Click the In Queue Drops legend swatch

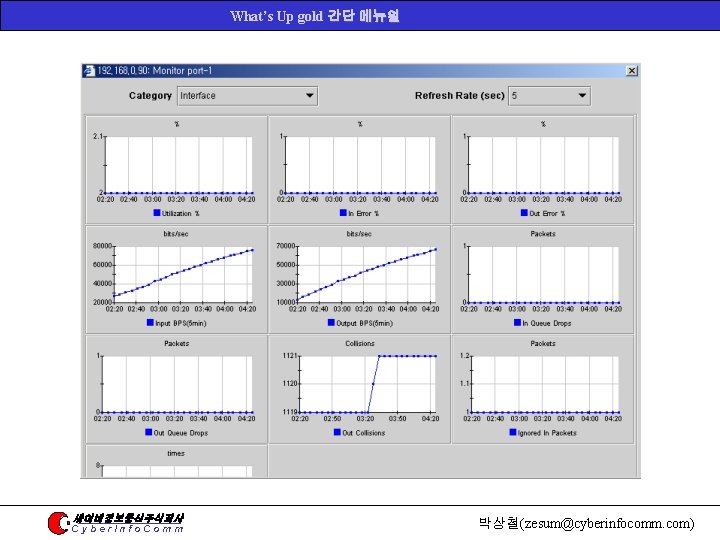tap(518, 322)
